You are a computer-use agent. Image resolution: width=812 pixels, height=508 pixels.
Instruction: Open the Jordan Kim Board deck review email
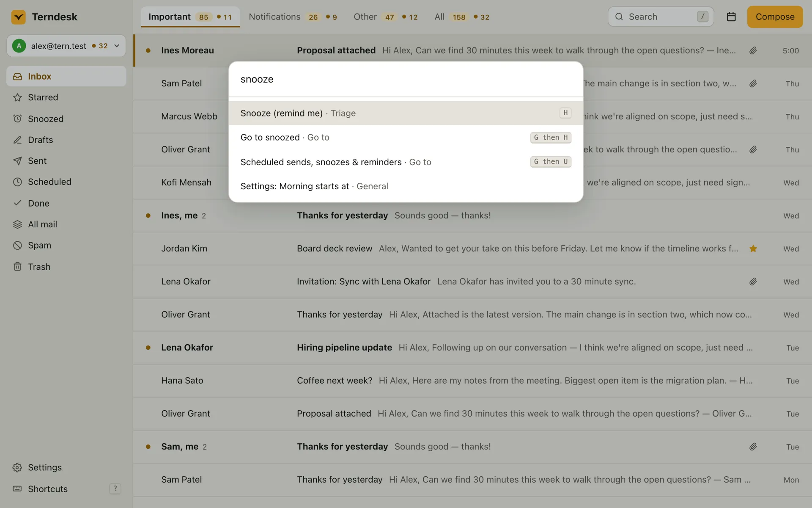coord(473,248)
